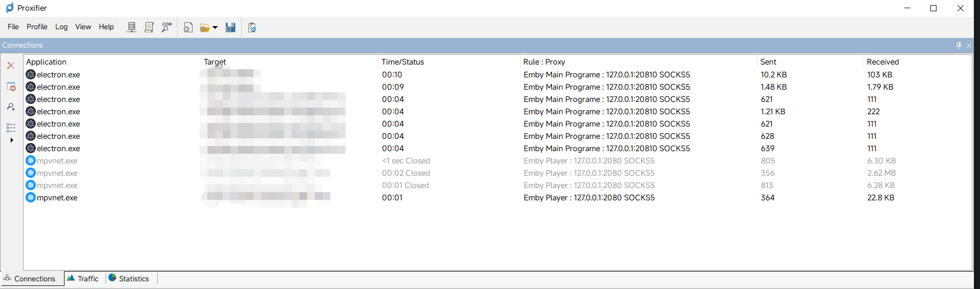Click the list view icon in sidebar
This screenshot has width=980, height=289.
click(x=11, y=128)
